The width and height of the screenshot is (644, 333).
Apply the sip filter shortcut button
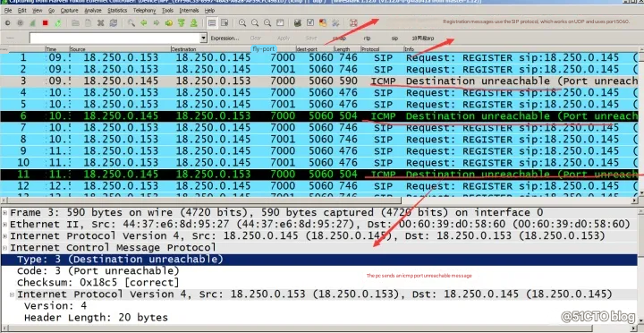tap(394, 38)
